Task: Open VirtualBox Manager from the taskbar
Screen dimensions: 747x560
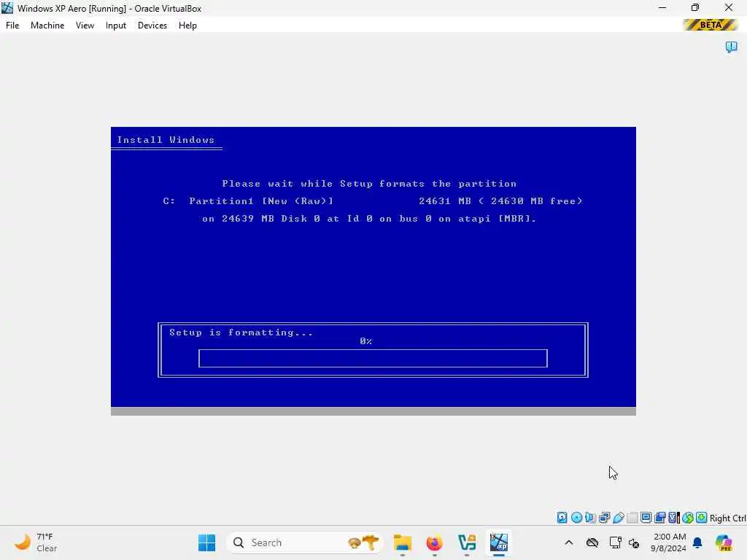Action: (467, 542)
